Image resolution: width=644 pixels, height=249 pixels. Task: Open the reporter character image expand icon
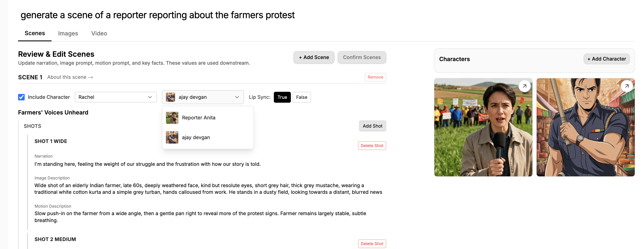tap(524, 86)
